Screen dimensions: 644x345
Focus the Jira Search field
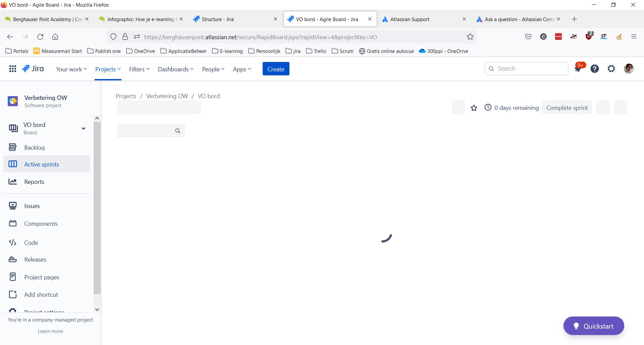tap(527, 69)
